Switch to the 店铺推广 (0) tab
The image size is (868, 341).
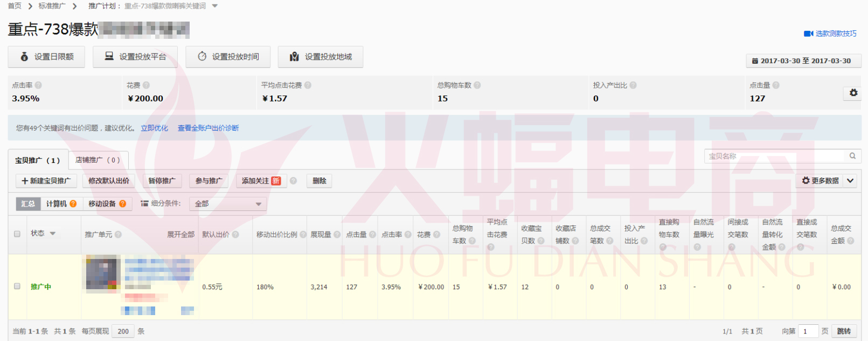[98, 160]
